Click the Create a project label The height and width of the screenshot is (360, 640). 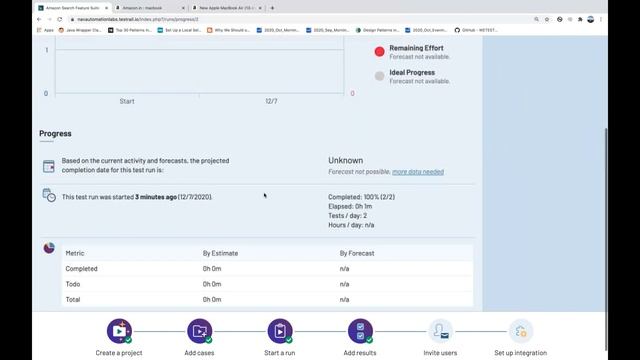point(119,353)
